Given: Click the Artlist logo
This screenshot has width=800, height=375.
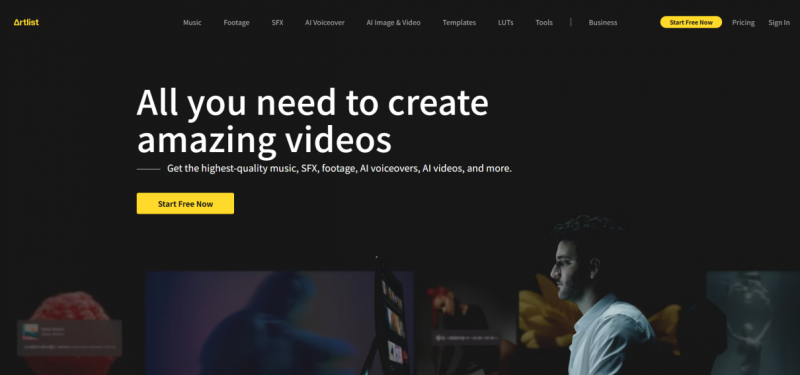Looking at the screenshot, I should (x=26, y=22).
